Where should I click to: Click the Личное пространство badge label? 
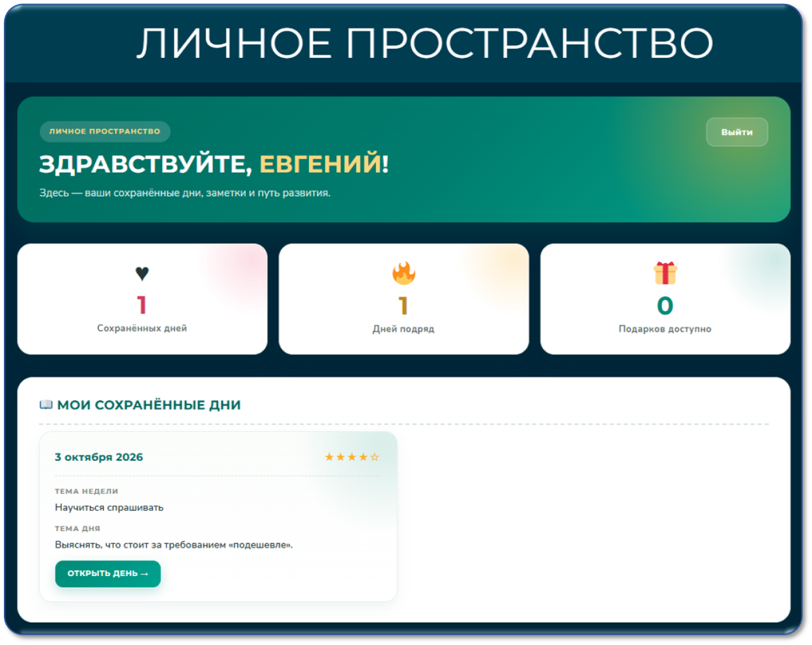click(x=105, y=132)
